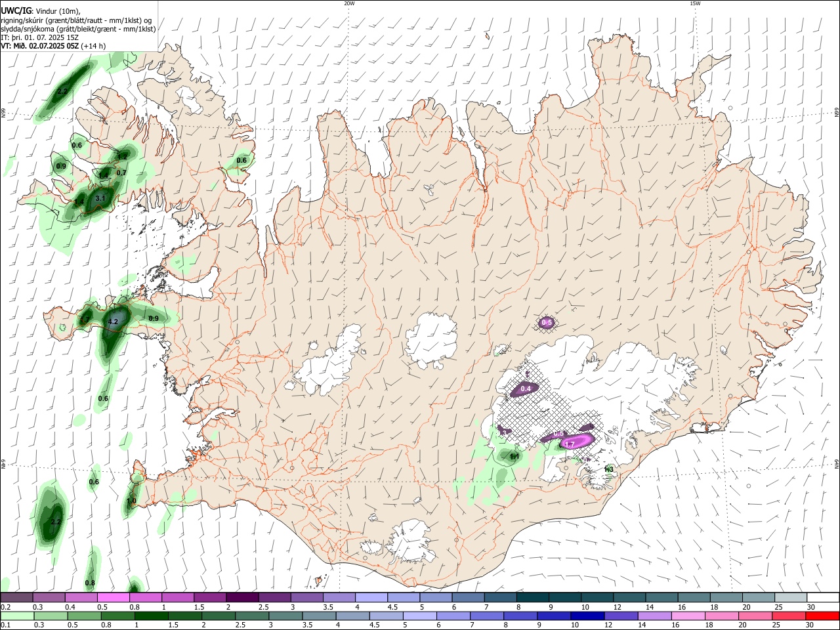Pick the light pink 16–18 swatch in bottom legend
The width and height of the screenshot is (840, 630).
pyautogui.click(x=688, y=616)
